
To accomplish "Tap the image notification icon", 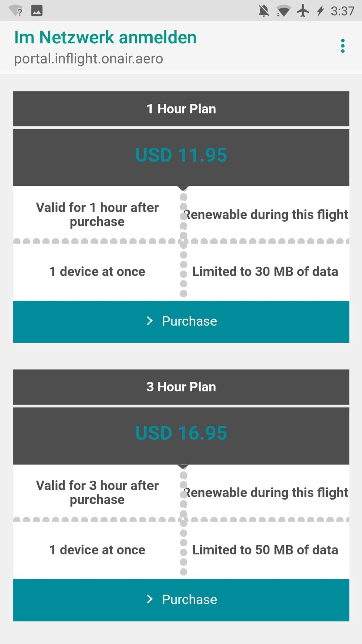I will (37, 11).
